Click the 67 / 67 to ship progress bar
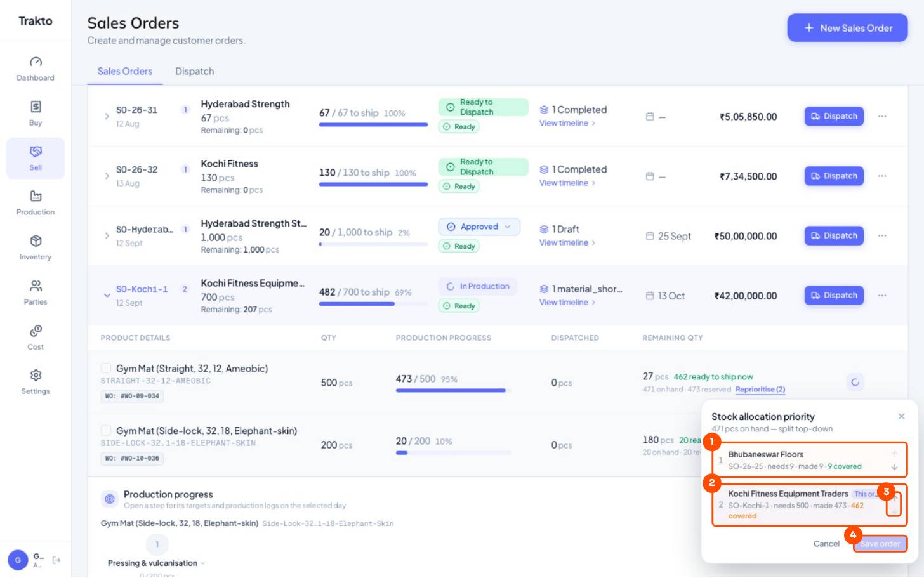This screenshot has width=924, height=578. [x=373, y=124]
